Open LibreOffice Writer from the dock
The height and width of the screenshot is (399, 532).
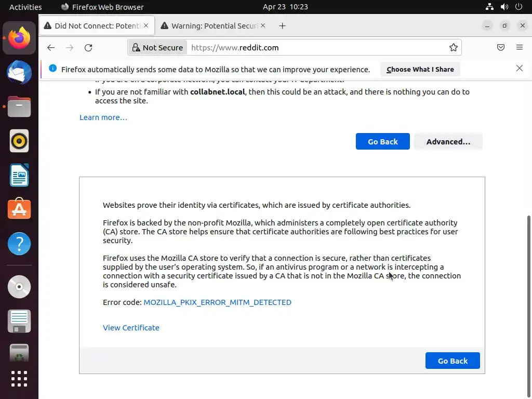[x=19, y=175]
